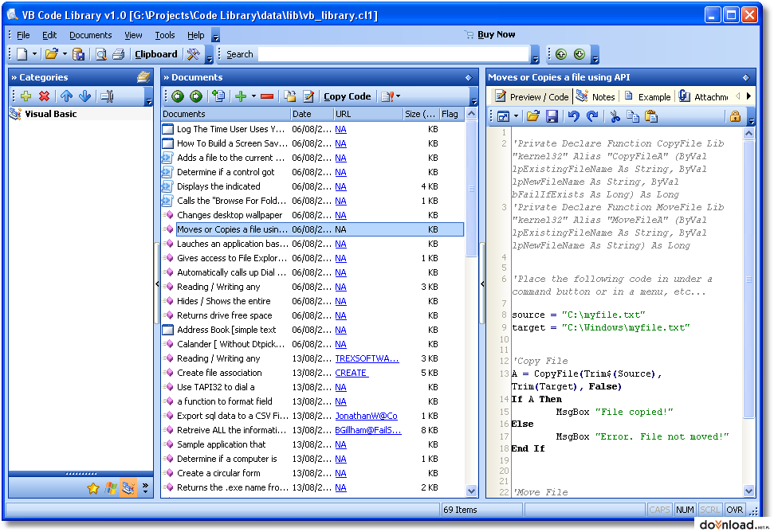Click the Redo arrow in code editor toolbar
The image size is (774, 532).
(592, 116)
